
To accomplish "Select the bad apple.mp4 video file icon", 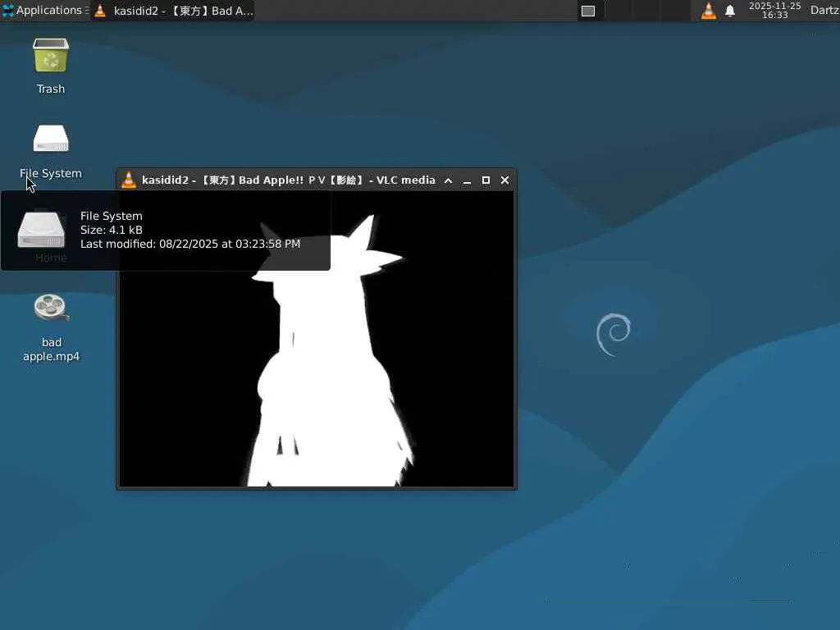I will [51, 308].
